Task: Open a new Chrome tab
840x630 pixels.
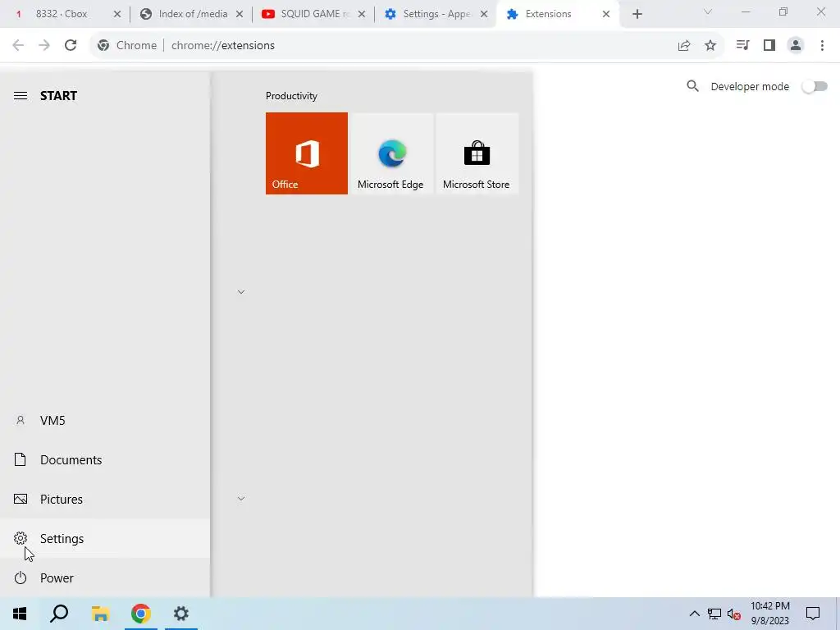Action: click(637, 14)
